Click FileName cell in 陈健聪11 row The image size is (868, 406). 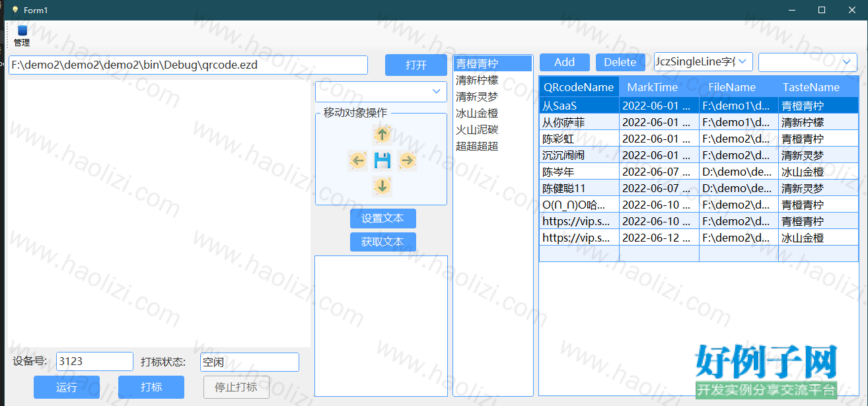[739, 188]
